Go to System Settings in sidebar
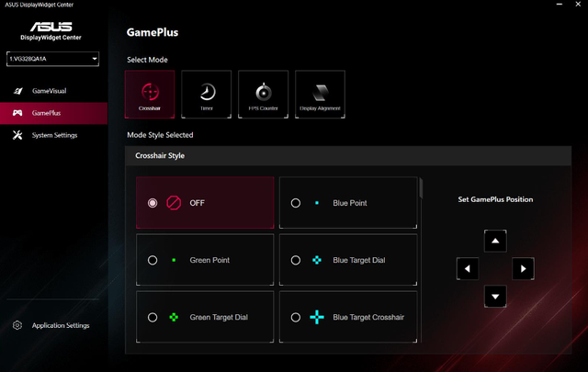Image resolution: width=588 pixels, height=372 pixels. tap(54, 135)
